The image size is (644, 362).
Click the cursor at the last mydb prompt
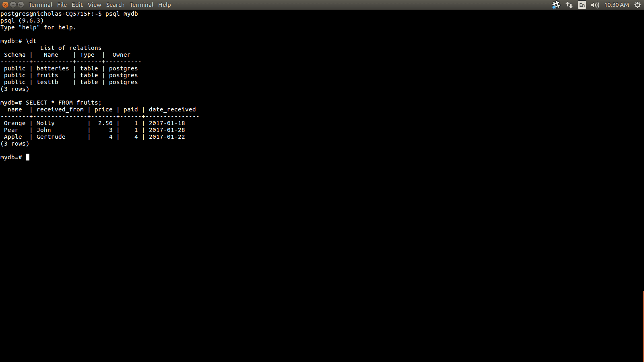28,157
